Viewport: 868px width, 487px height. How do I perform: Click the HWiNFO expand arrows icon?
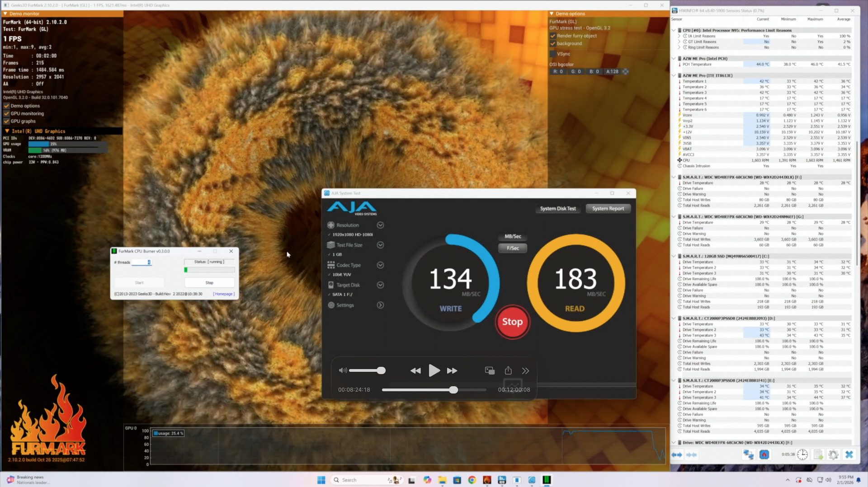click(677, 454)
